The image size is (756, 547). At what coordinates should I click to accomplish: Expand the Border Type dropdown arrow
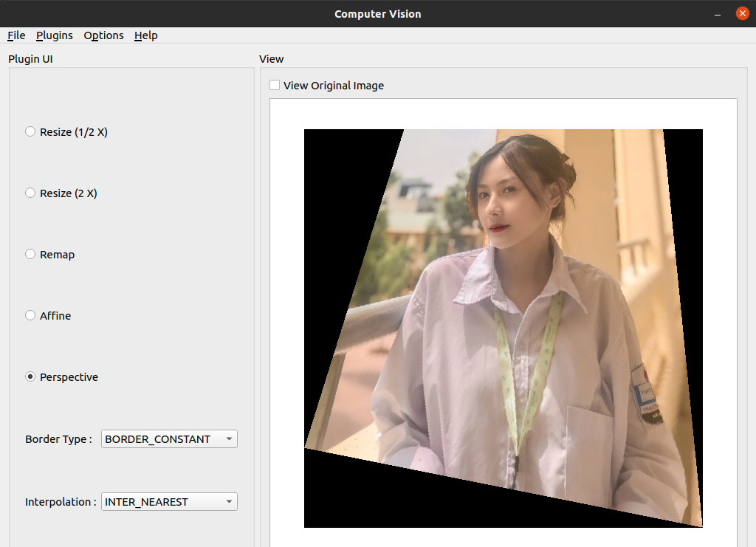coord(229,439)
